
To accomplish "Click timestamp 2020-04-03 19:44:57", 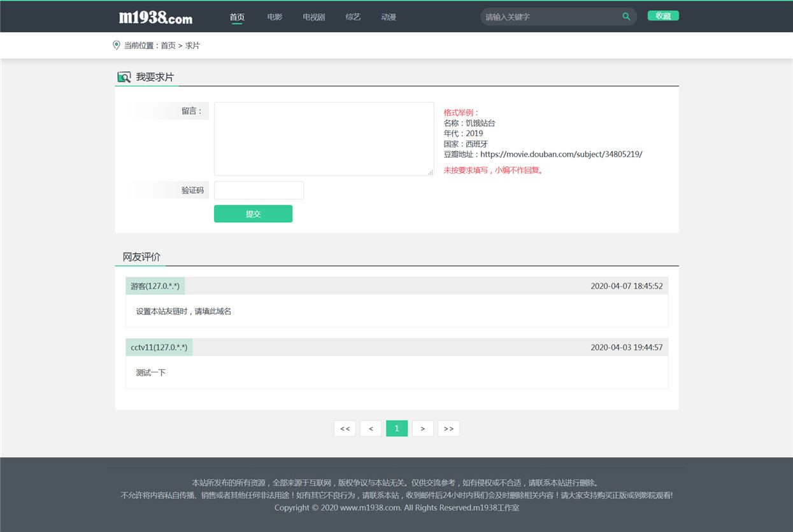I will point(627,347).
